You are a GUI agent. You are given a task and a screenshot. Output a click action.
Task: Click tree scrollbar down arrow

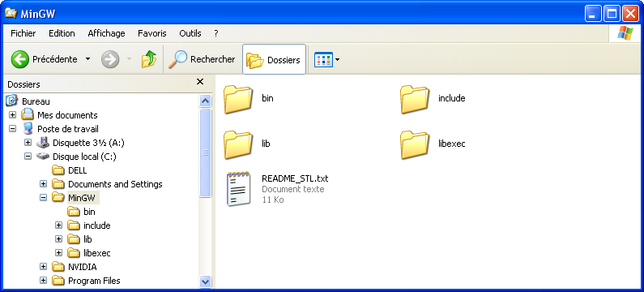tap(205, 281)
